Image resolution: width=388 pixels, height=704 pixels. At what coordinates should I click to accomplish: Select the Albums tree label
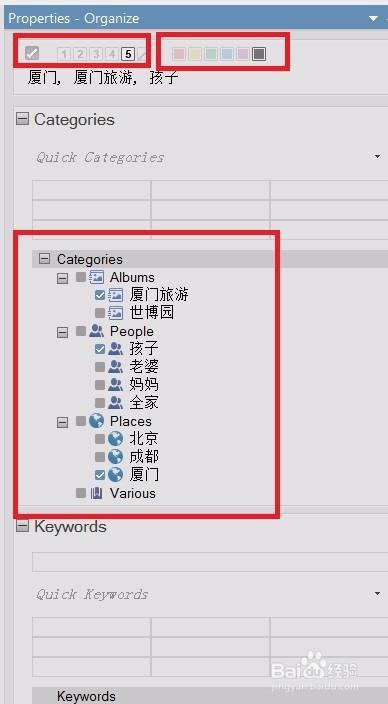[132, 277]
